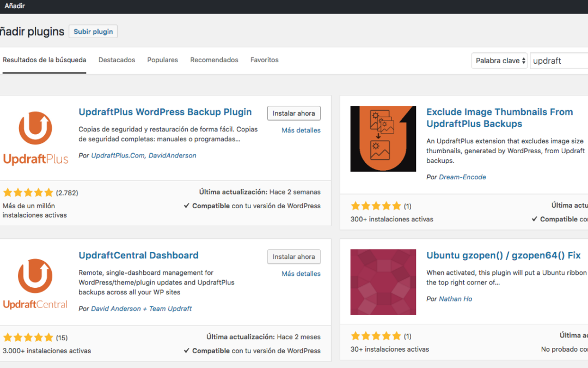Open the Palabra clave search type dropdown
This screenshot has width=588, height=368.
(x=499, y=61)
